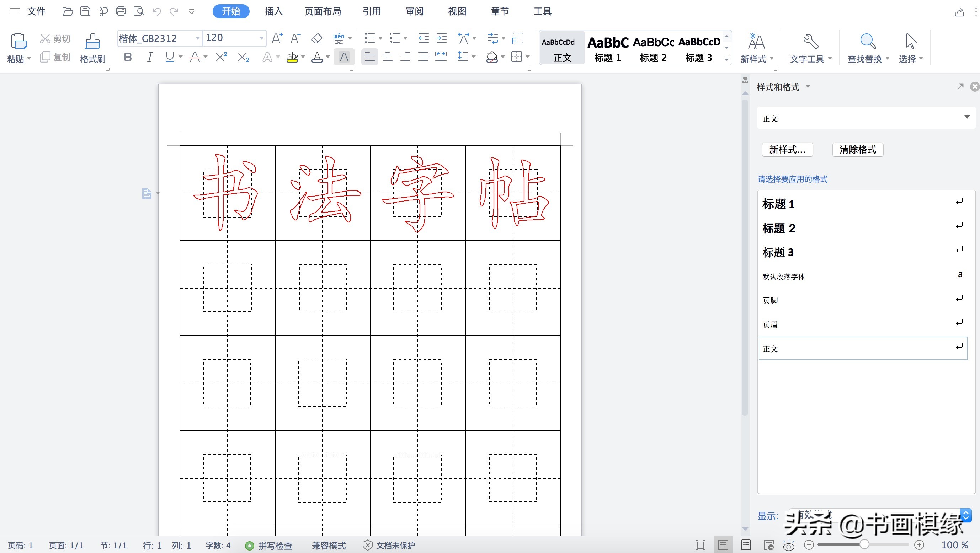980x553 pixels.
Task: Align text right
Action: point(405,57)
